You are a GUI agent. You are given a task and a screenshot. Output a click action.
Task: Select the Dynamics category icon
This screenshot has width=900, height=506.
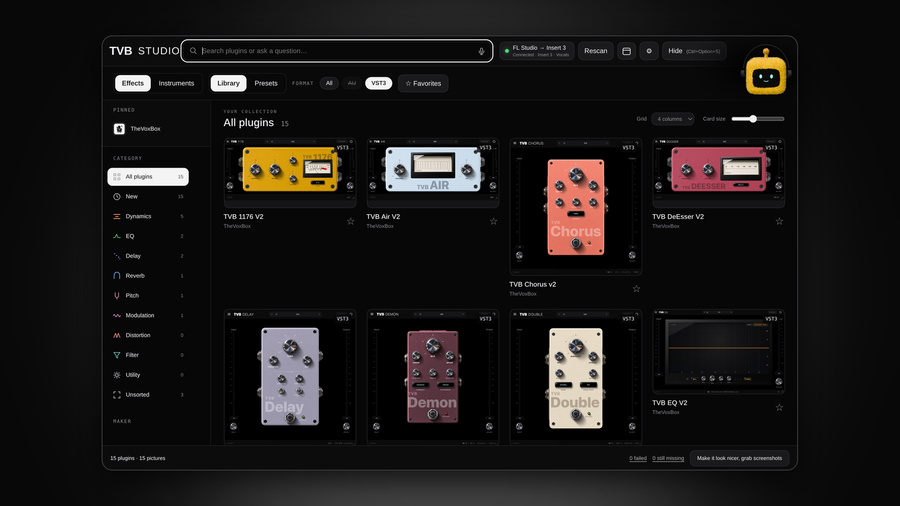117,216
